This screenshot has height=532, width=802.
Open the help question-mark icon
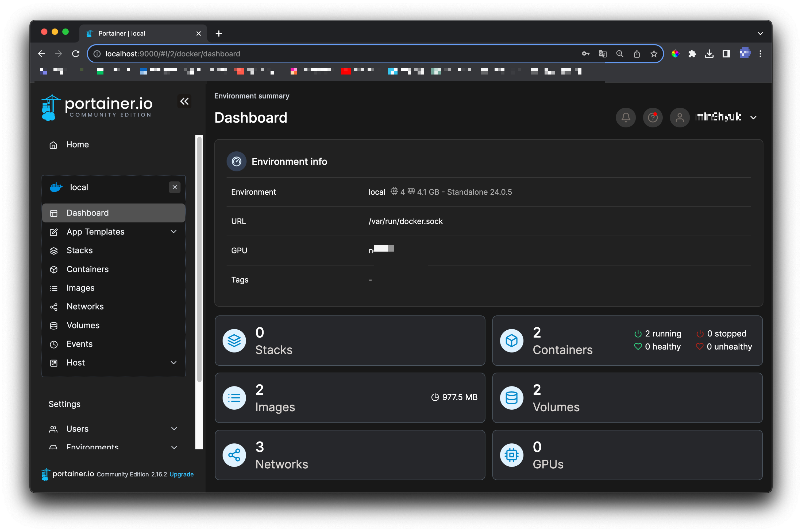point(652,118)
